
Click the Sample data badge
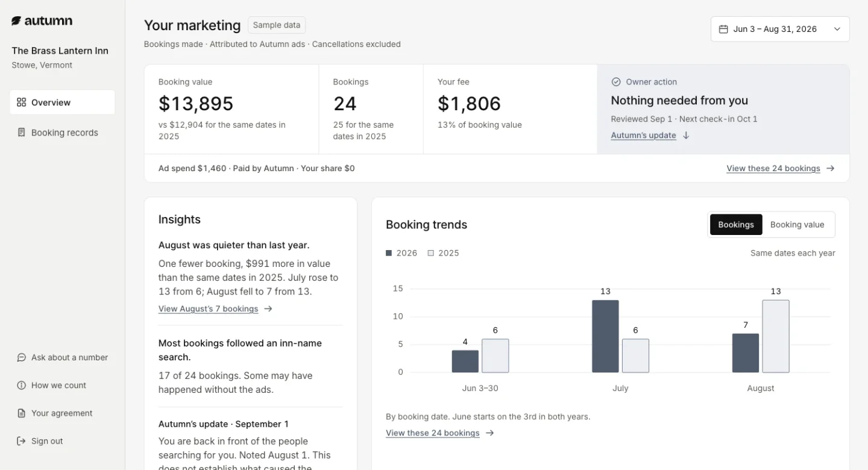click(277, 25)
